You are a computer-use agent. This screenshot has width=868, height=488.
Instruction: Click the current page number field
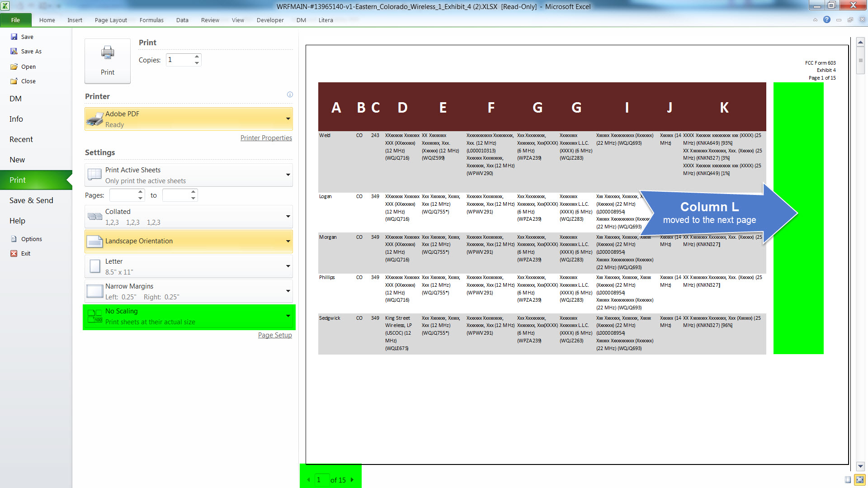click(x=321, y=480)
